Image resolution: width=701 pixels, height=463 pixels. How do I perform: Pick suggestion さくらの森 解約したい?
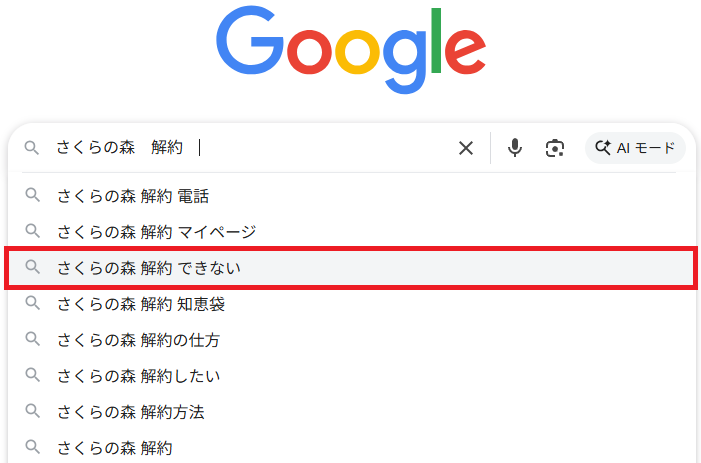(x=138, y=376)
